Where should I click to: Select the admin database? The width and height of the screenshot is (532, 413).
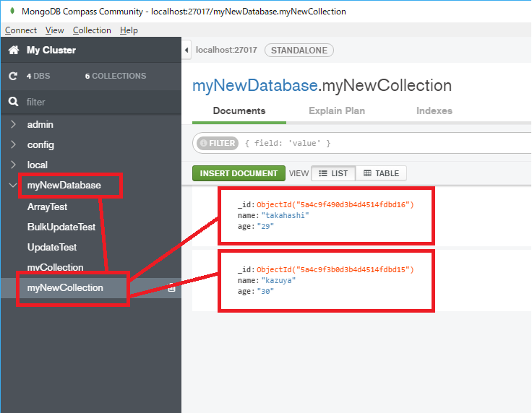[40, 124]
